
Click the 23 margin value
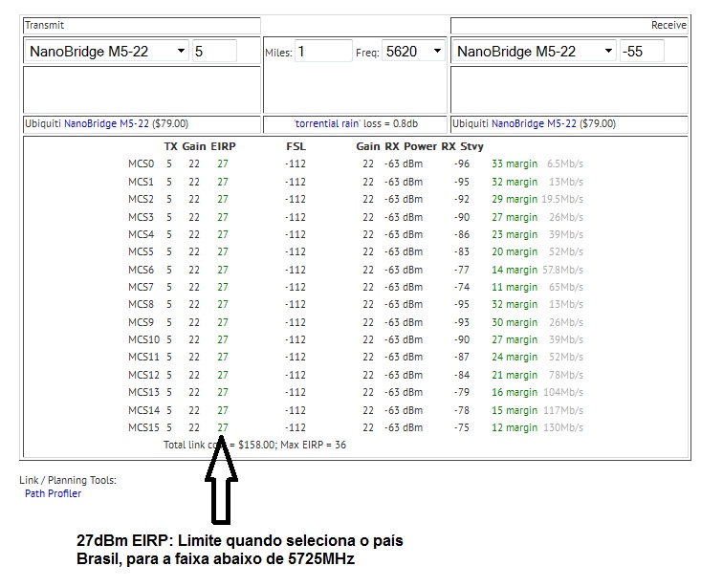point(515,234)
